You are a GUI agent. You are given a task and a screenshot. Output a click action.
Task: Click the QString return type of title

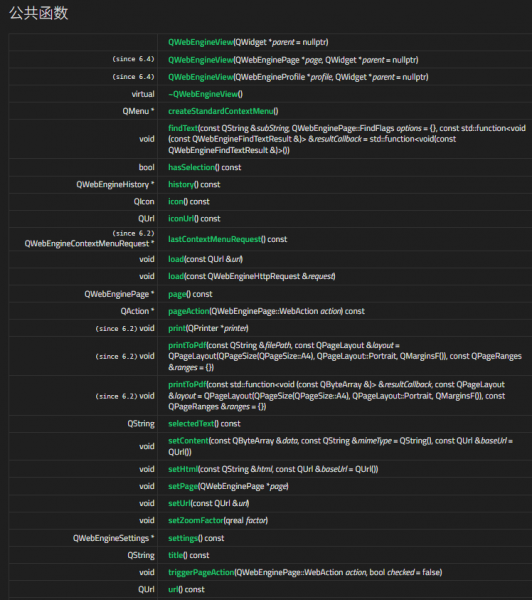[141, 555]
